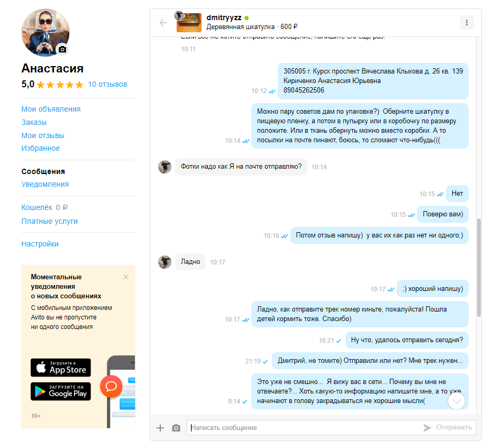Screen dimensions: 484x448
Task: Attach a file with the plus icon
Action: 160,427
